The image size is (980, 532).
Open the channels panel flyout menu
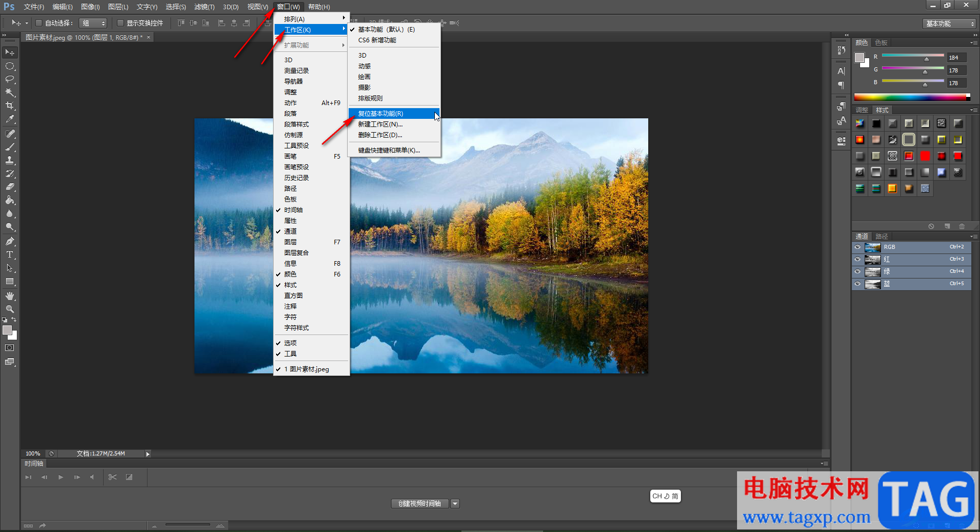point(974,237)
